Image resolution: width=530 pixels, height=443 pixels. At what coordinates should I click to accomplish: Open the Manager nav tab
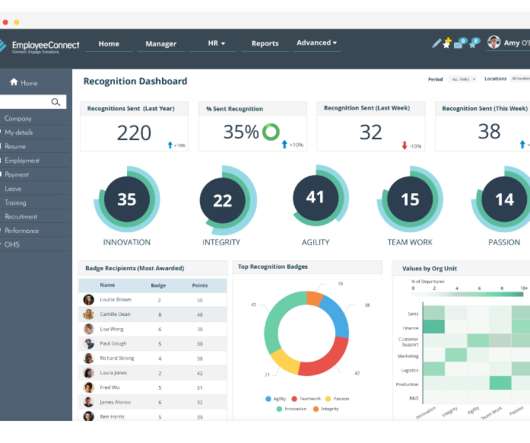point(161,44)
